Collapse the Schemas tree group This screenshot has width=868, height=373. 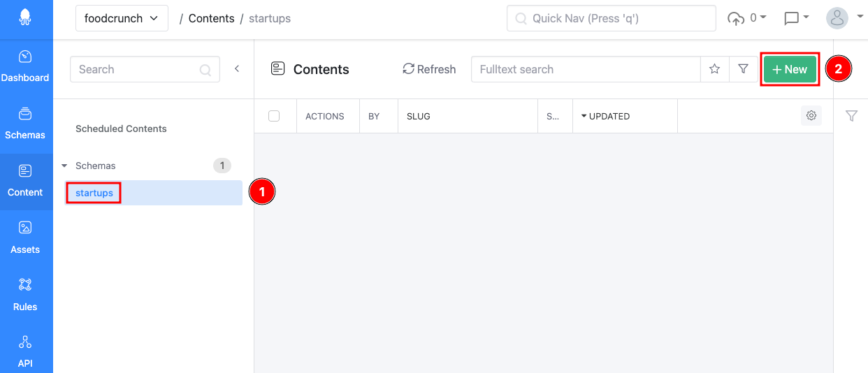click(x=65, y=166)
